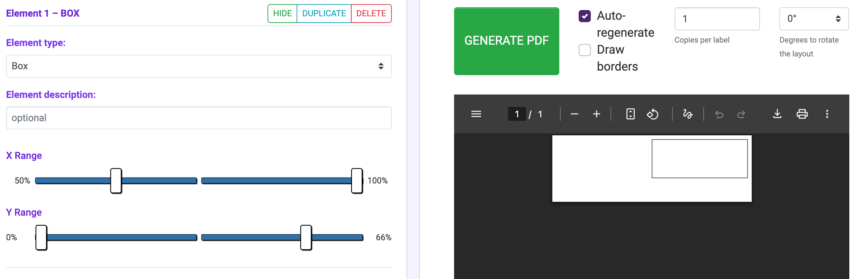This screenshot has width=868, height=279.
Task: Enable the Draw borders checkbox
Action: tap(585, 50)
